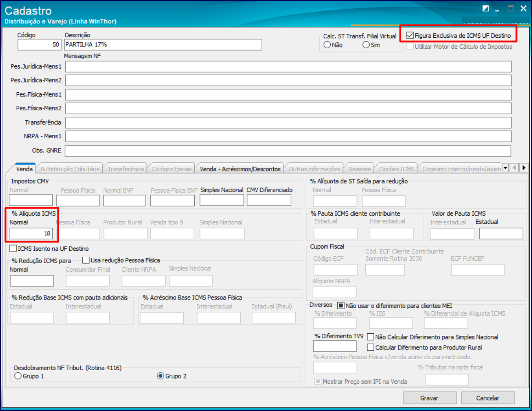Click the Descrição field with PARTILHA 17%
532x411 pixels.
(x=163, y=45)
